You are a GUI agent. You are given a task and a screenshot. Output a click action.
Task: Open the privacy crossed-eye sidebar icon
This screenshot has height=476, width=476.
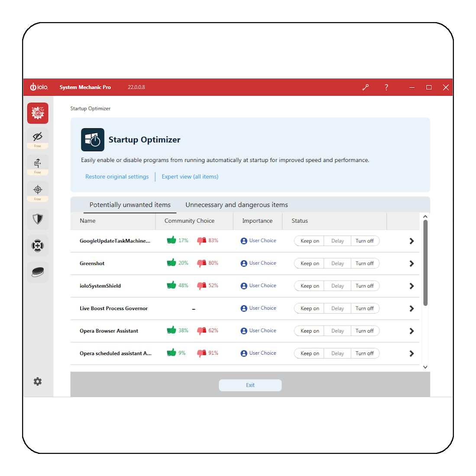click(38, 138)
